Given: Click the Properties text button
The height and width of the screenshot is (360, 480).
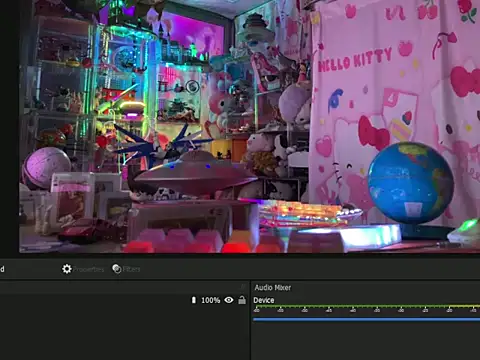Looking at the screenshot, I should click(x=89, y=269).
